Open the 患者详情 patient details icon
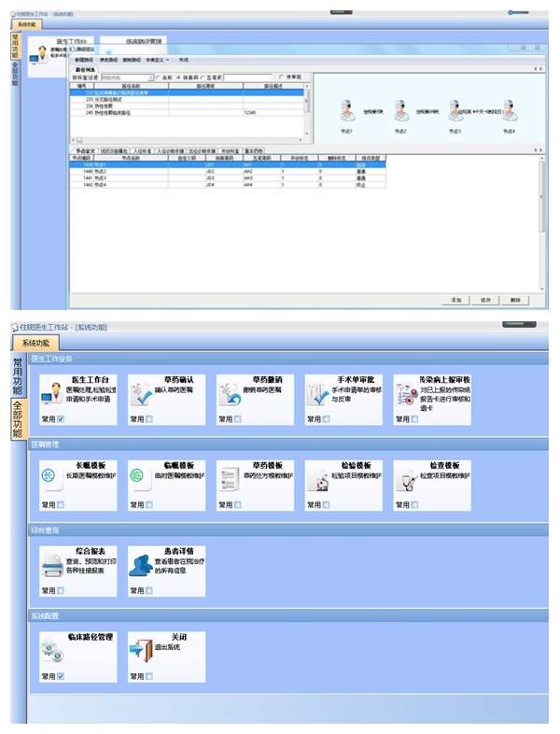560x734 pixels. tap(141, 564)
